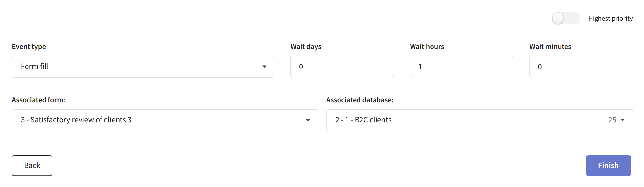The height and width of the screenshot is (187, 644).
Task: Click the Wait hours field label
Action: pos(427,47)
